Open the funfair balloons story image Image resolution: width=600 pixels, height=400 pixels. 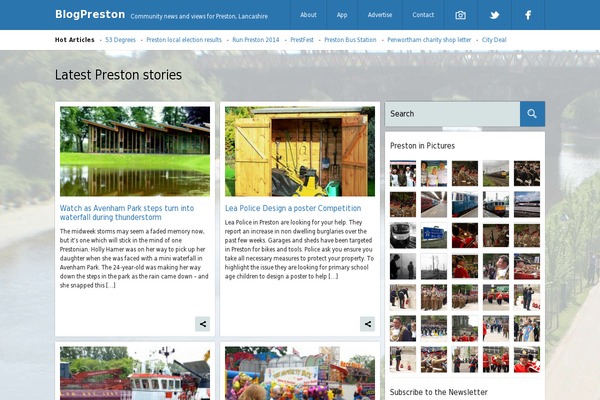[300, 373]
